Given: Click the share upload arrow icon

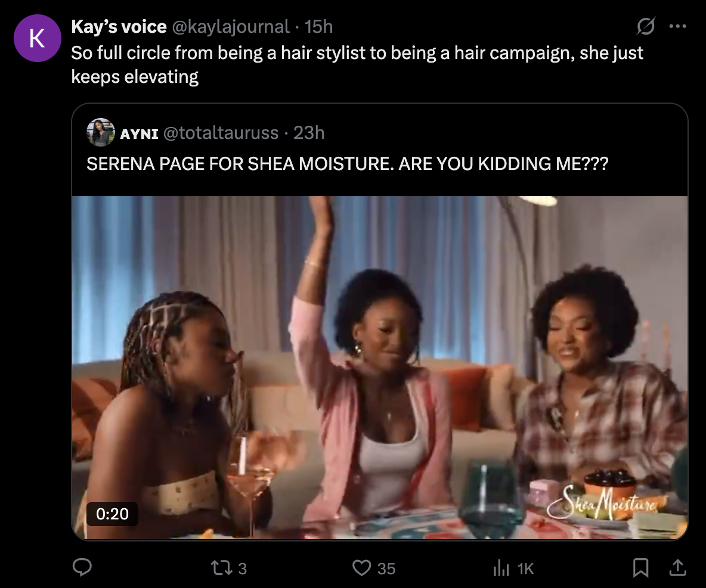Looking at the screenshot, I should pos(677,568).
